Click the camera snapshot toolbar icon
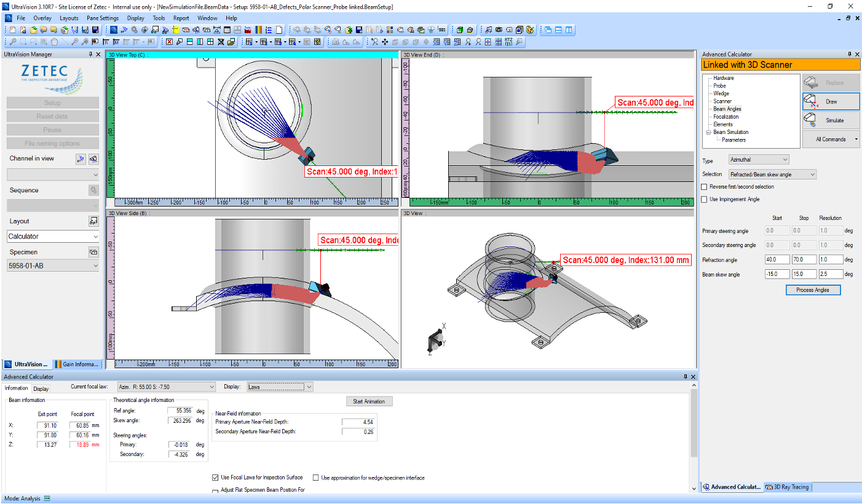This screenshot has height=504, width=862. 499,30
